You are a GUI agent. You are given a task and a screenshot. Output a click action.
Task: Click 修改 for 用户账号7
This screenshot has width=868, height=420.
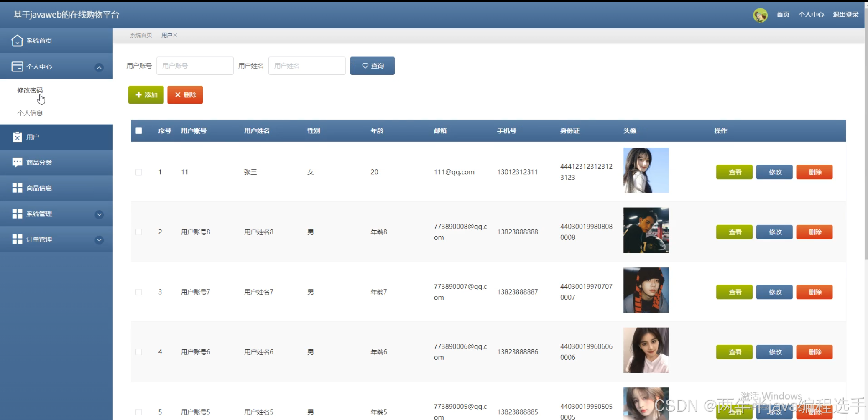click(x=774, y=292)
